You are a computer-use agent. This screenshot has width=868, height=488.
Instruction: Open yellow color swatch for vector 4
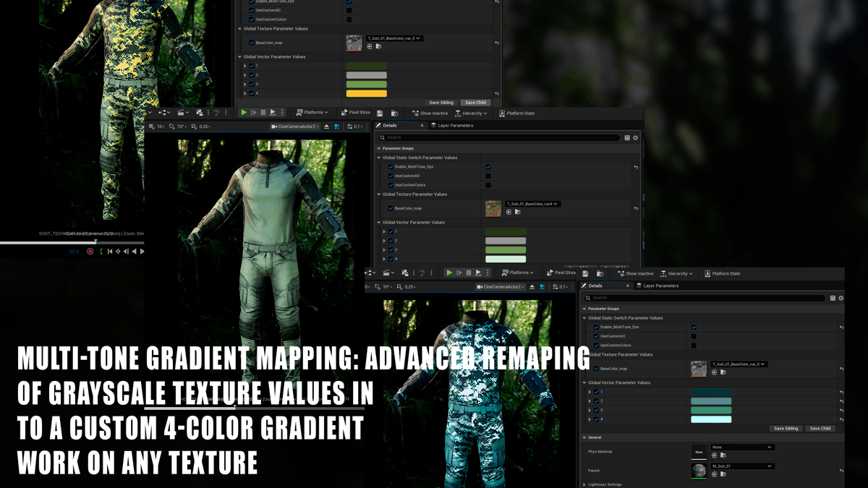(367, 93)
